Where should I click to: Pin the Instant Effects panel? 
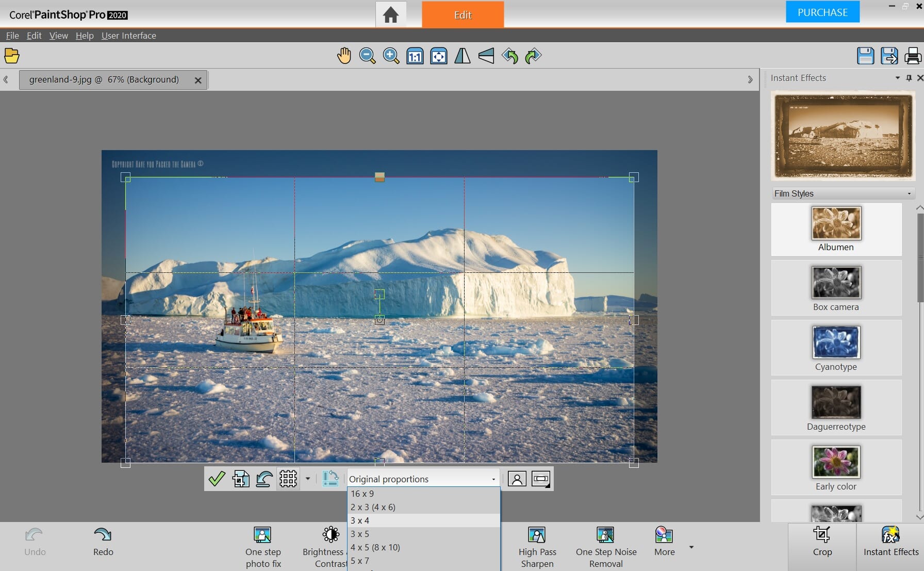(x=909, y=78)
